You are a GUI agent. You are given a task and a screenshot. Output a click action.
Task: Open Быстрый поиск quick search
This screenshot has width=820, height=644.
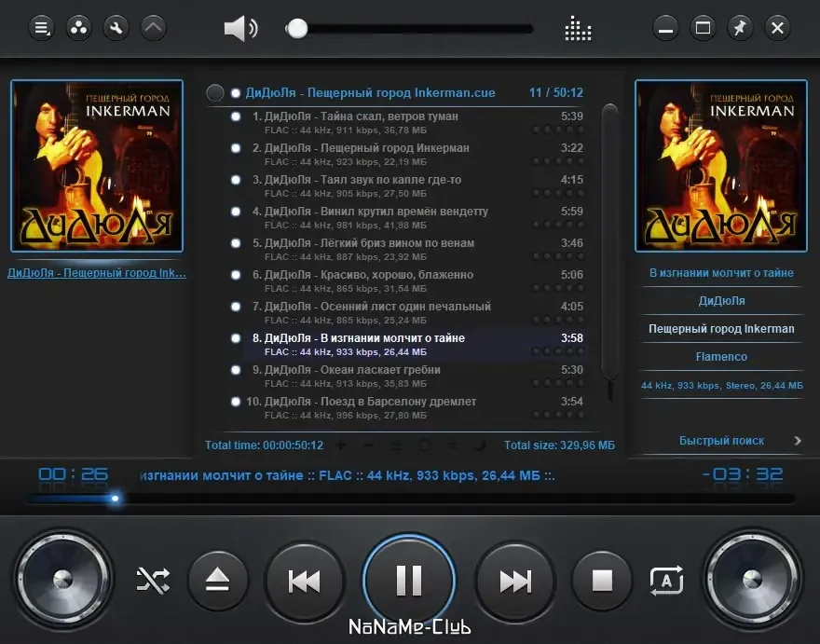tap(721, 441)
